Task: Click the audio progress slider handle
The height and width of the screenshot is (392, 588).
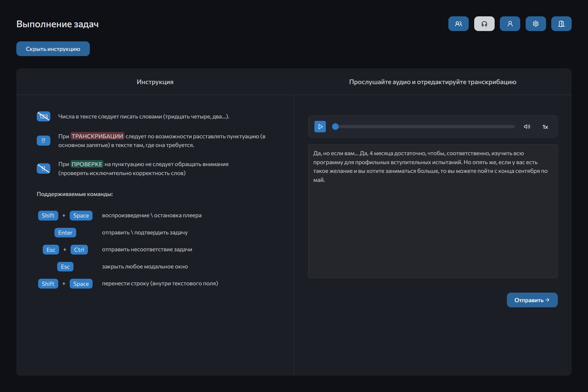Action: click(x=335, y=127)
